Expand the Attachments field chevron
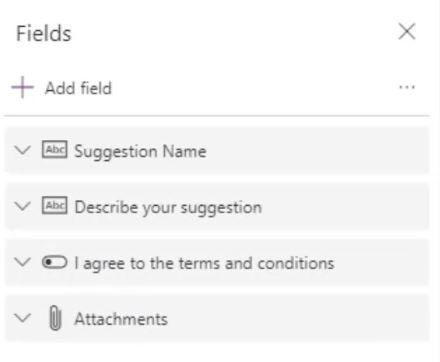Screen dimensions: 440x362 pyautogui.click(x=23, y=318)
